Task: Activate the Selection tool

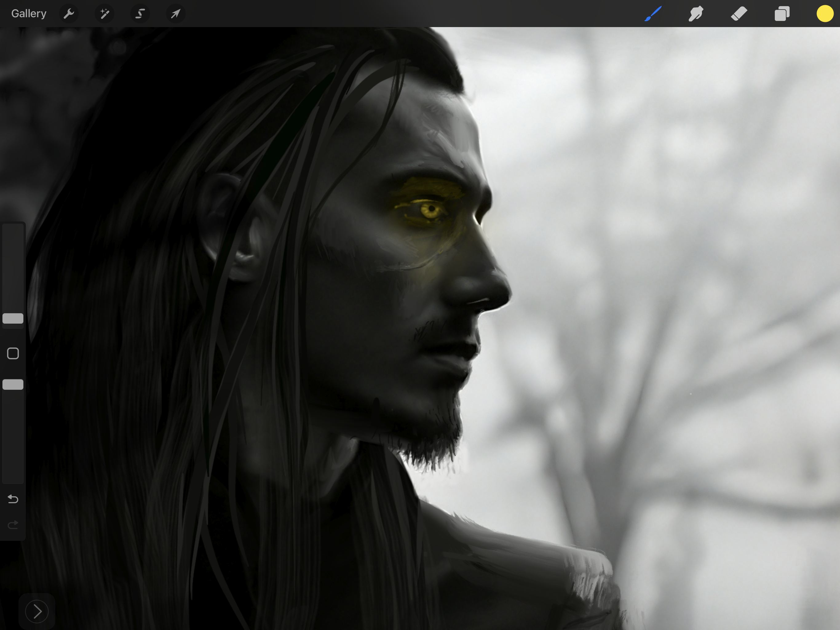Action: click(140, 14)
